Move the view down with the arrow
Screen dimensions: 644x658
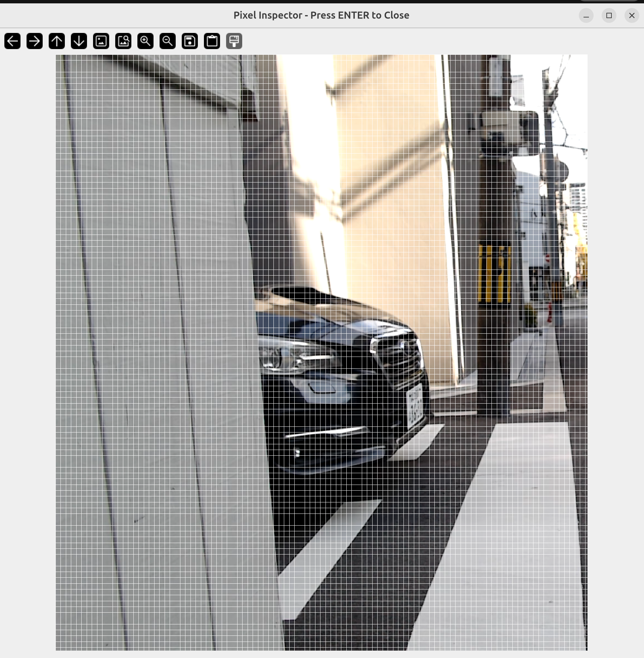[x=79, y=41]
